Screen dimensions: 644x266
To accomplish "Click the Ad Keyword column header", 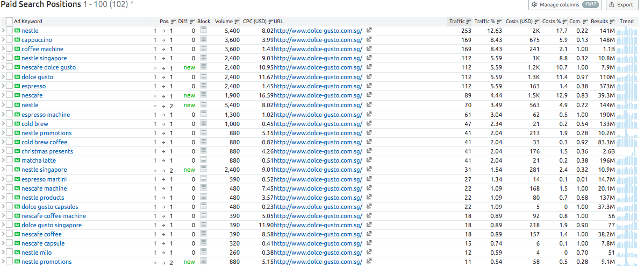I will (28, 22).
